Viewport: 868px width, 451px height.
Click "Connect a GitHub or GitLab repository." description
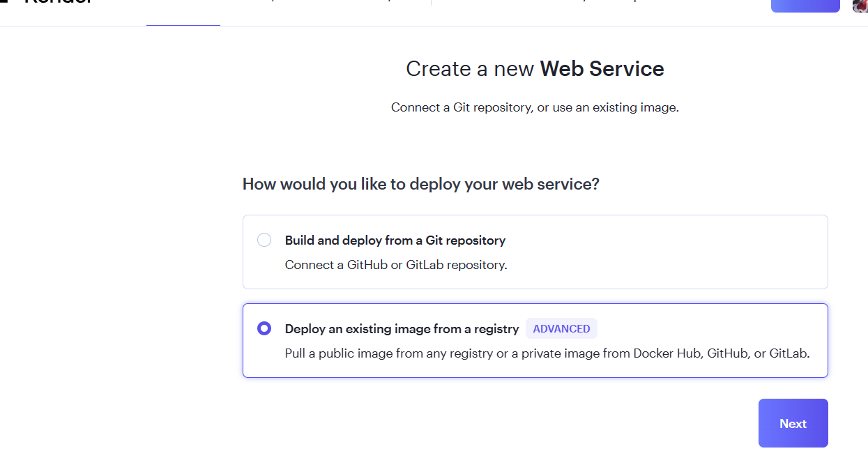click(x=396, y=266)
